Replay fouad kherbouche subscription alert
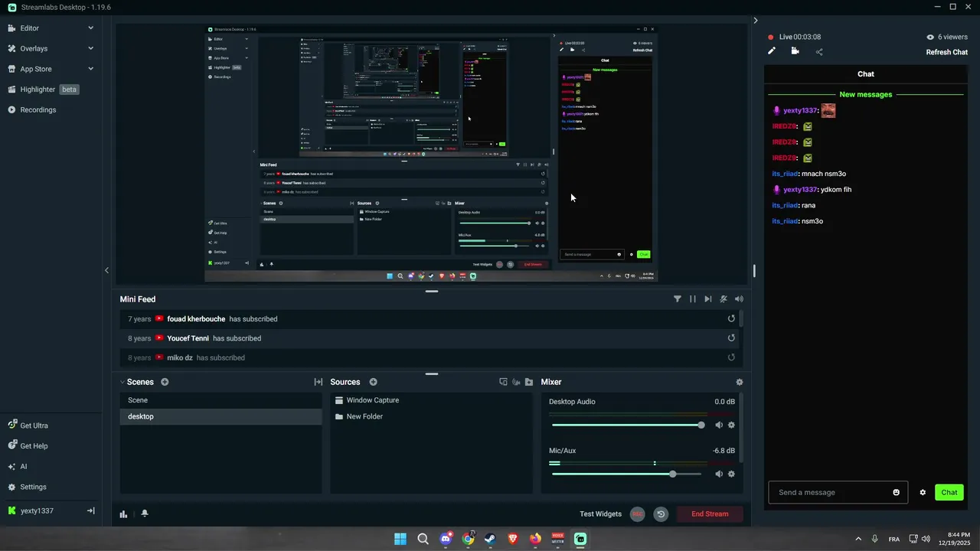 click(x=731, y=319)
